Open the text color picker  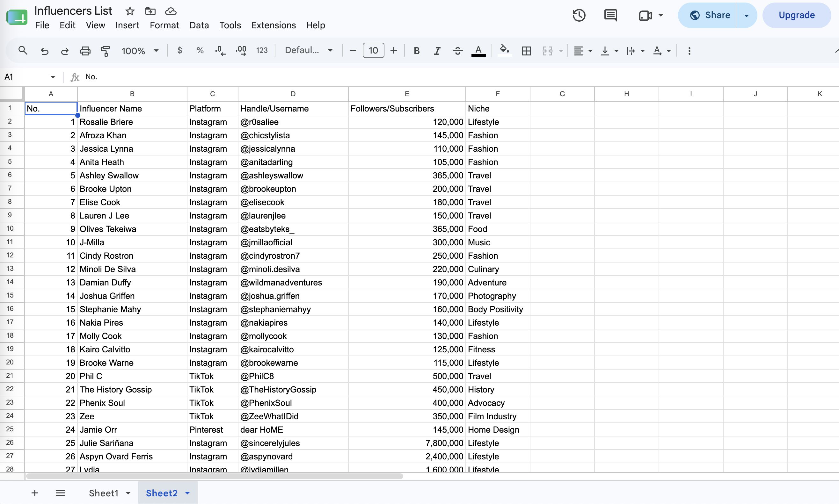[x=478, y=51]
